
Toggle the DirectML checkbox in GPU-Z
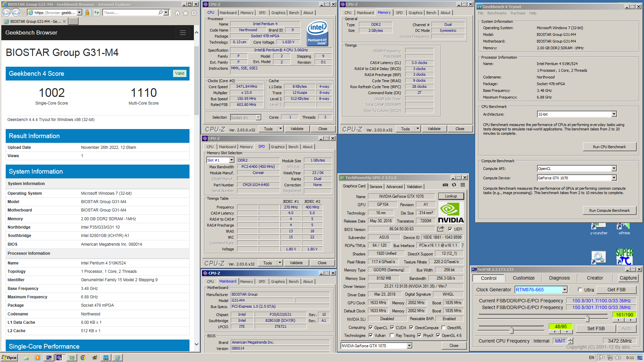[x=443, y=328]
